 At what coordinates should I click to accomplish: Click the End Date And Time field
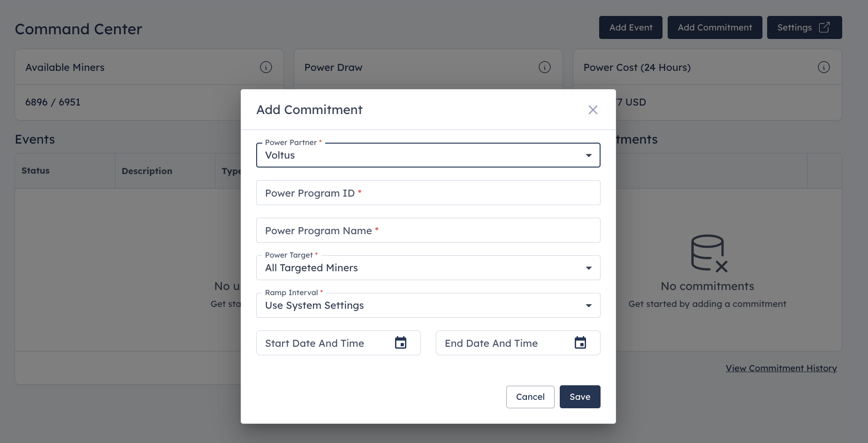coord(518,343)
